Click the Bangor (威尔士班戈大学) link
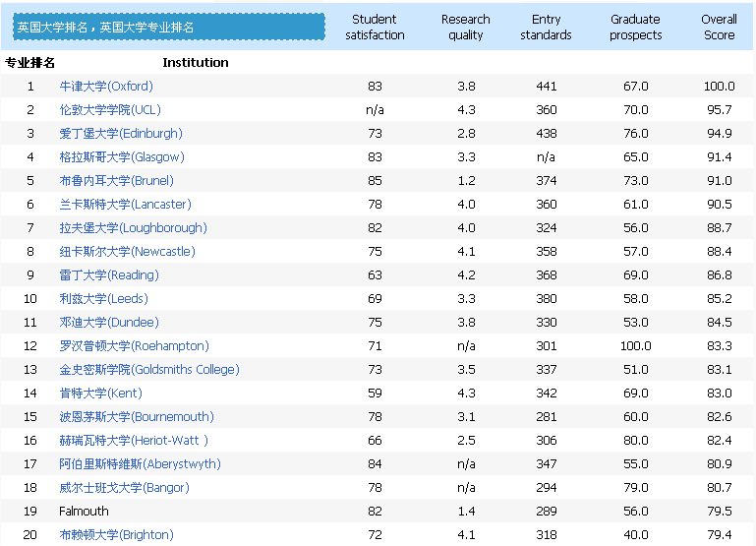This screenshot has height=546, width=756. [124, 488]
